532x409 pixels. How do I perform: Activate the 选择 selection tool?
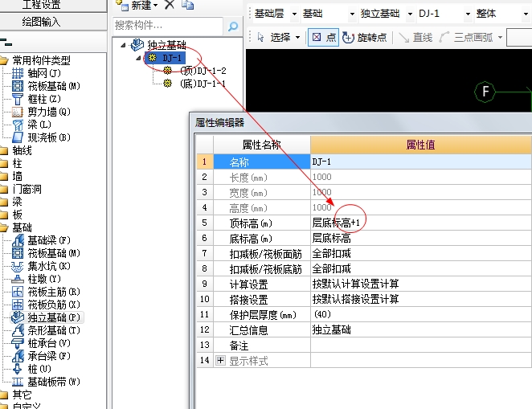tap(275, 37)
